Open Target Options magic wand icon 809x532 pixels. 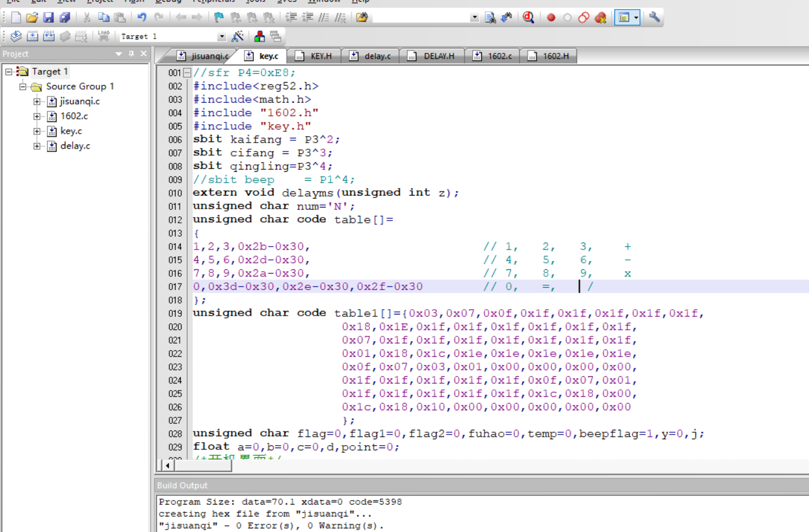(x=237, y=37)
